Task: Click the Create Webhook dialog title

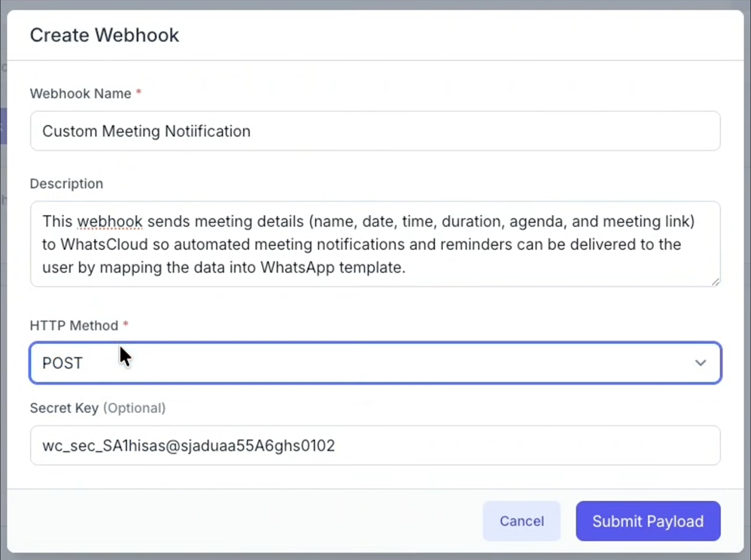Action: (105, 35)
